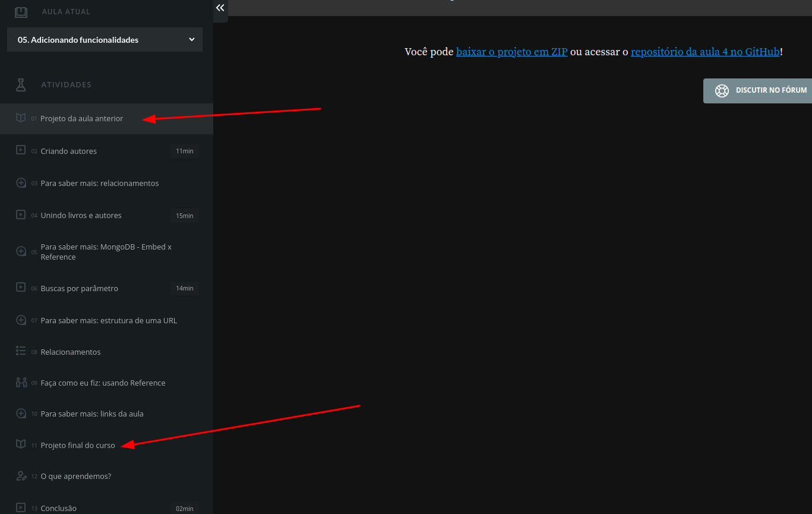Open activity 03 Para saber mais: relacionamentos
Image resolution: width=812 pixels, height=514 pixels.
[106, 183]
